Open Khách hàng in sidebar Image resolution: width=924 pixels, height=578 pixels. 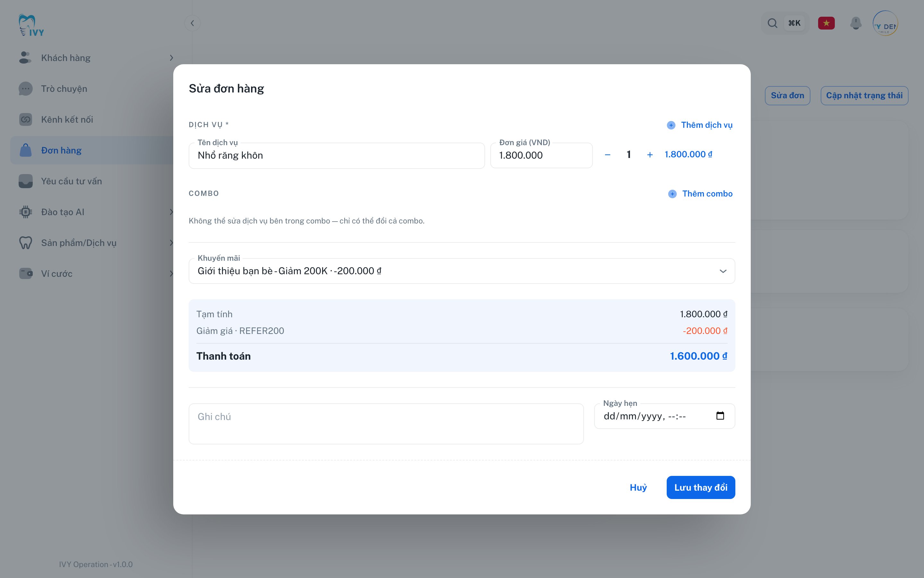click(92, 58)
